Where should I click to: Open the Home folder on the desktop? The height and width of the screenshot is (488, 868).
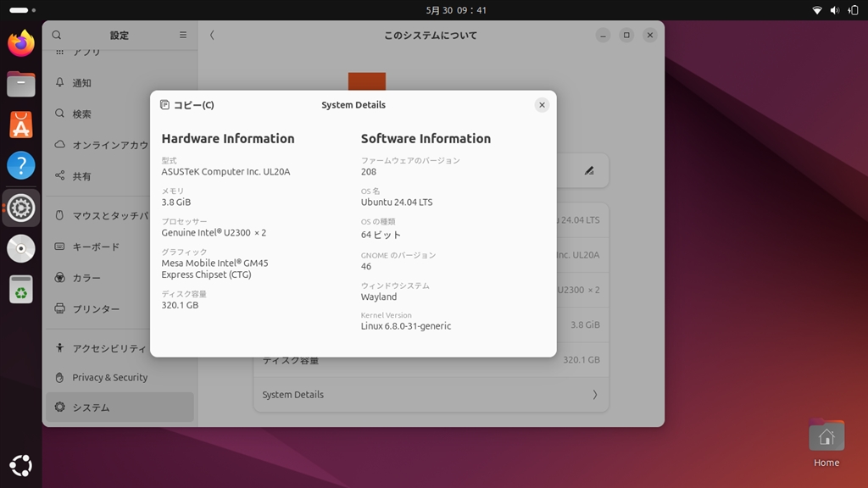click(826, 444)
